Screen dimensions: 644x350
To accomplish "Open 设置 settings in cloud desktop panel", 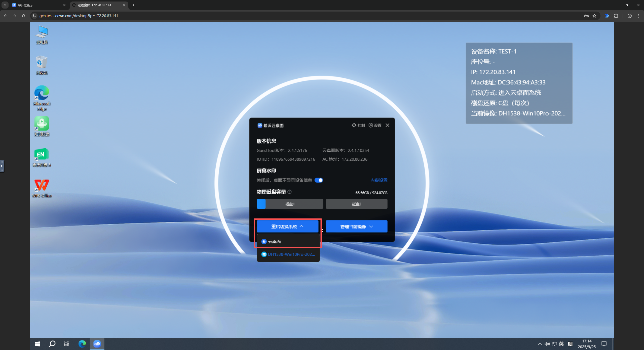I will click(375, 125).
